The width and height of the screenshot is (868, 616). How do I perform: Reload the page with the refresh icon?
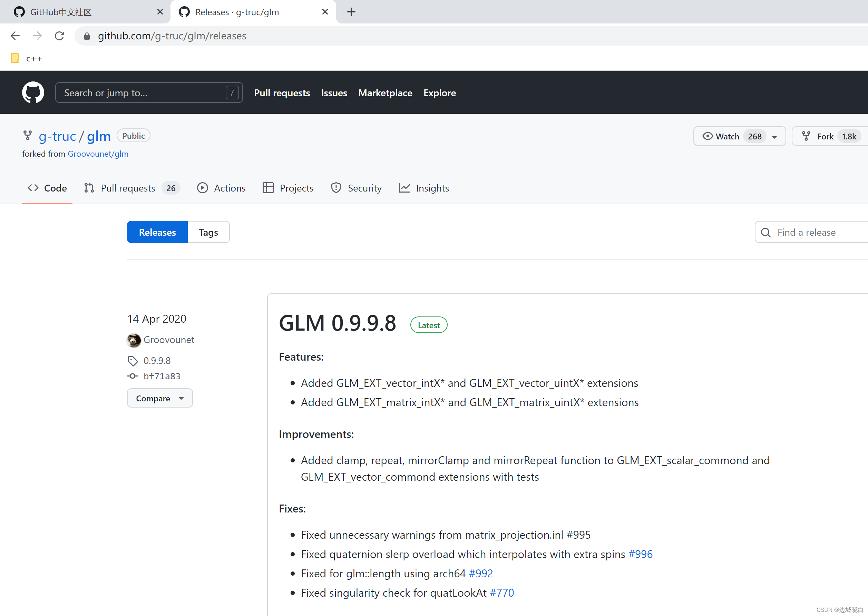[x=60, y=36]
